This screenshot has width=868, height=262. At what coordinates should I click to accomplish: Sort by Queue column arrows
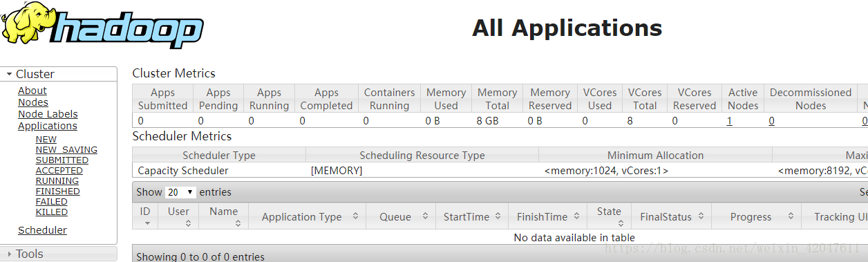point(424,216)
